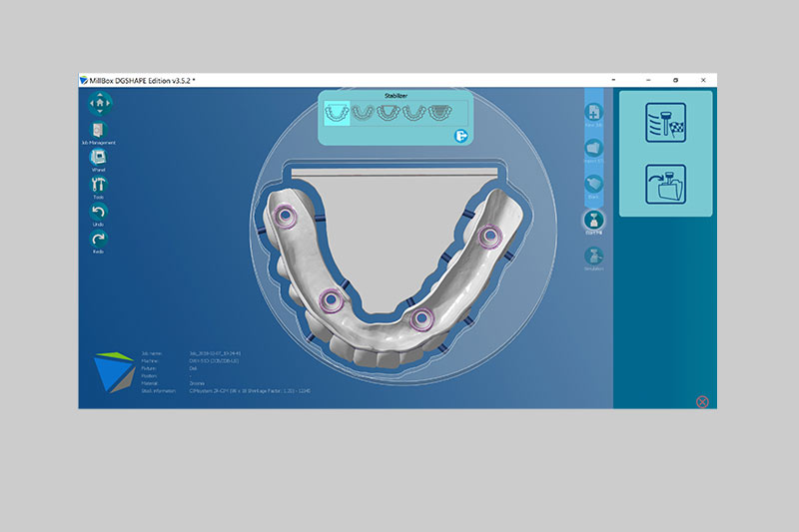This screenshot has width=799, height=532.
Task: Click the red cancel circle icon
Action: 702,401
